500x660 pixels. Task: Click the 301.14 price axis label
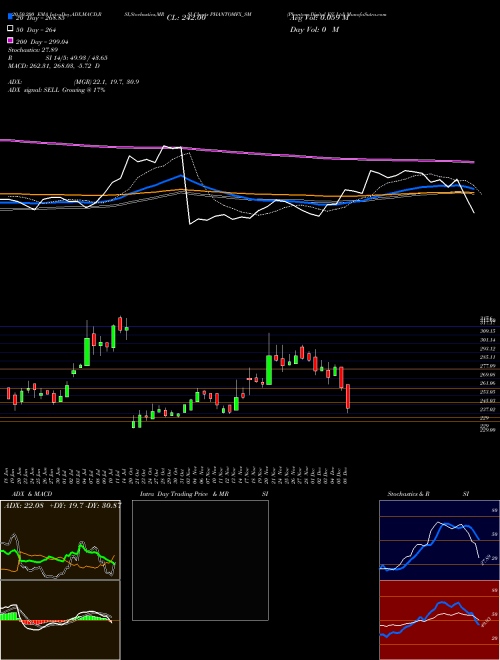[488, 340]
